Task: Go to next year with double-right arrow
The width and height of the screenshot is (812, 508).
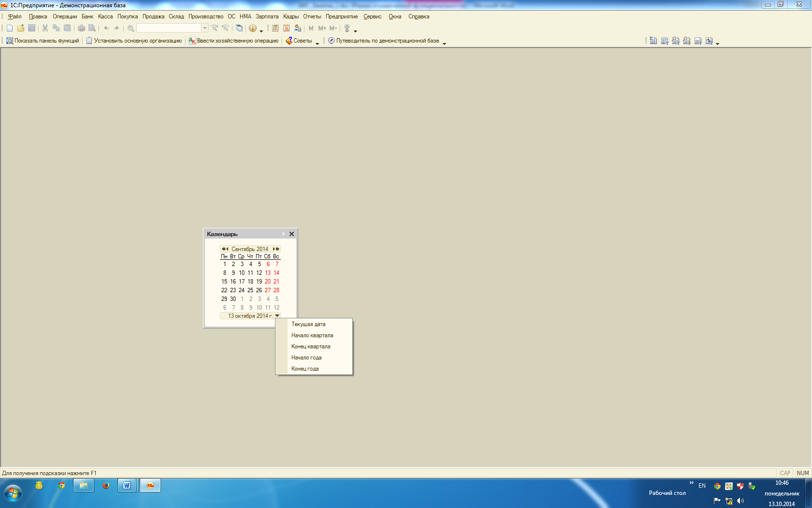Action: click(278, 249)
